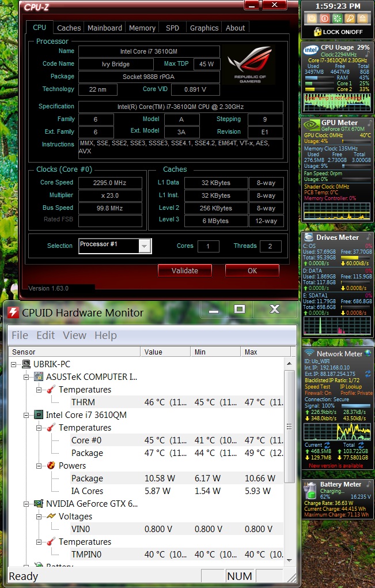Click the yellow power icon in the shutdown gadget
The height and width of the screenshot is (588, 375).
312,18
